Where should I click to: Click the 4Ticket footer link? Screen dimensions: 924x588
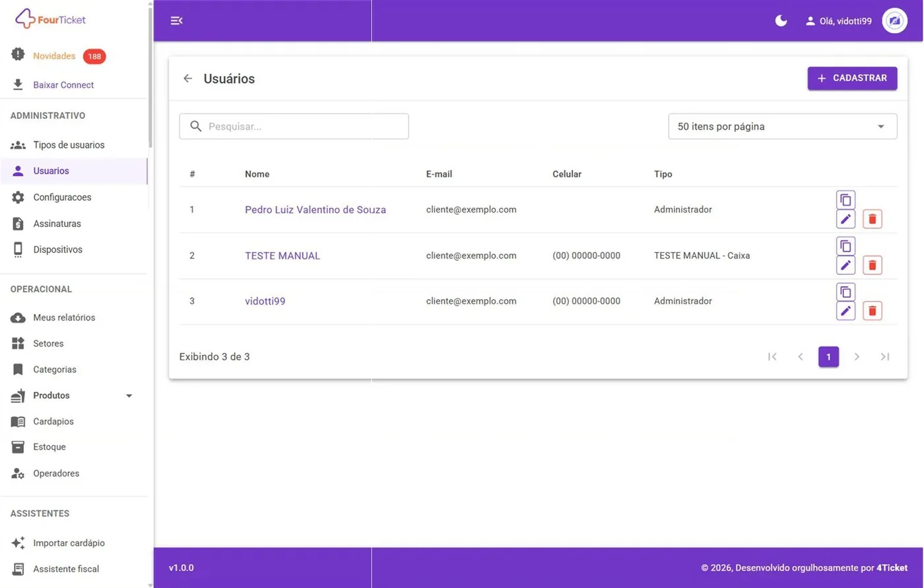coord(892,568)
